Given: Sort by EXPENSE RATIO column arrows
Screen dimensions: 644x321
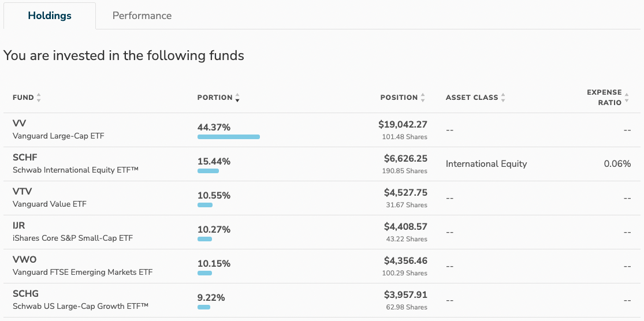Looking at the screenshot, I should point(627,98).
